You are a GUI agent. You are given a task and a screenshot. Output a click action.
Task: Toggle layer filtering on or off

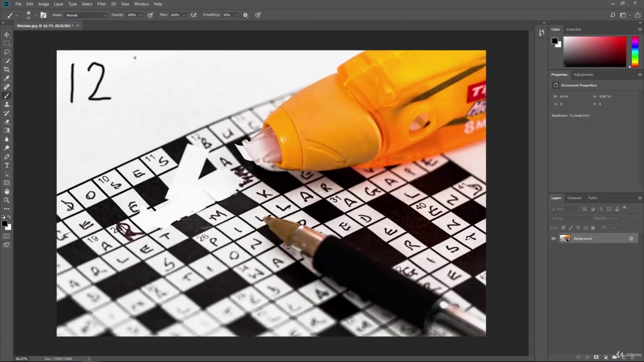[624, 207]
